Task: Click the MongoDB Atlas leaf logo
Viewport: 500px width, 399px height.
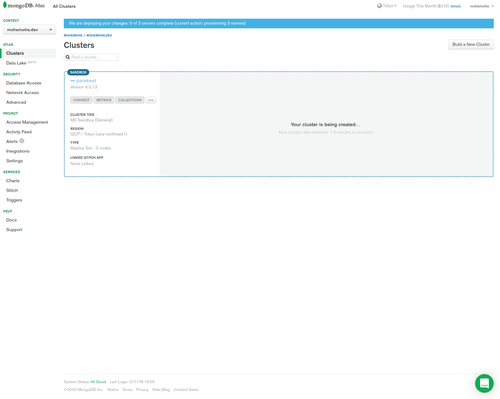Action: (x=5, y=5)
